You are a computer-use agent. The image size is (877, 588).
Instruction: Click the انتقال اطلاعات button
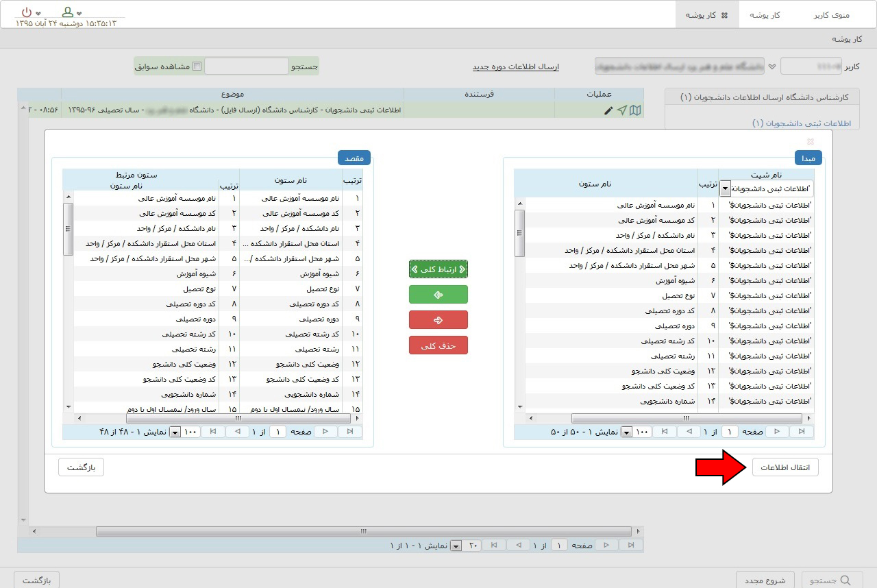[x=785, y=467]
